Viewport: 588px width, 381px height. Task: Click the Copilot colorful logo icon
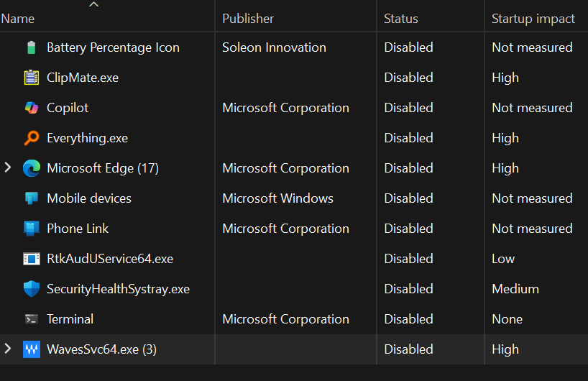tap(32, 108)
